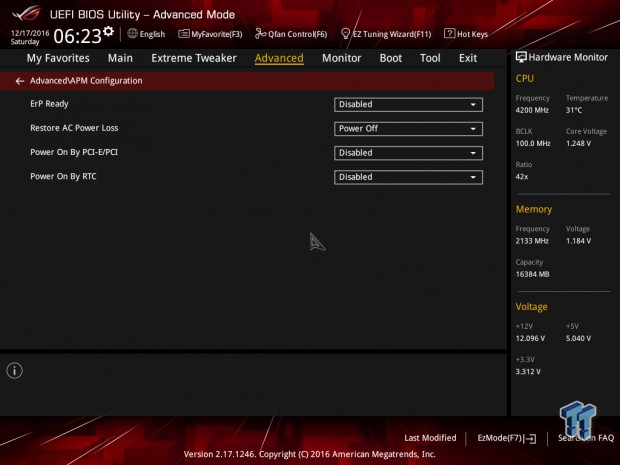Click the 16384 MB capacity value
The height and width of the screenshot is (465, 620).
(x=533, y=274)
